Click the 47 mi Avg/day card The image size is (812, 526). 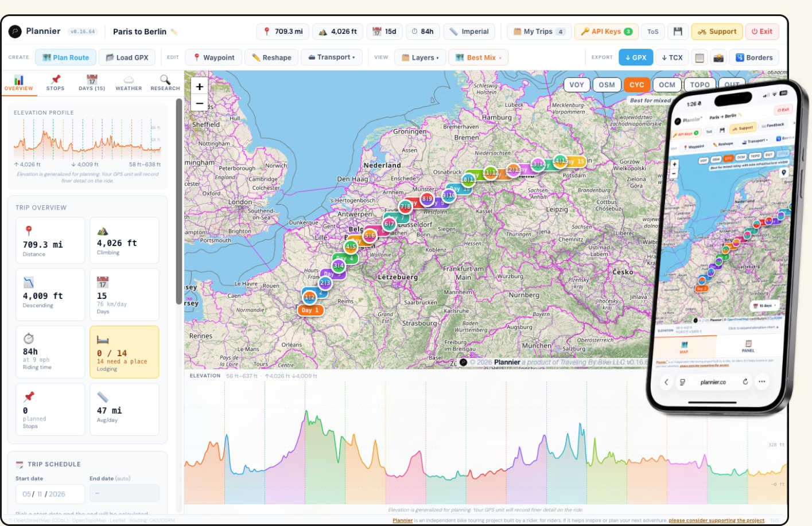[125, 410]
